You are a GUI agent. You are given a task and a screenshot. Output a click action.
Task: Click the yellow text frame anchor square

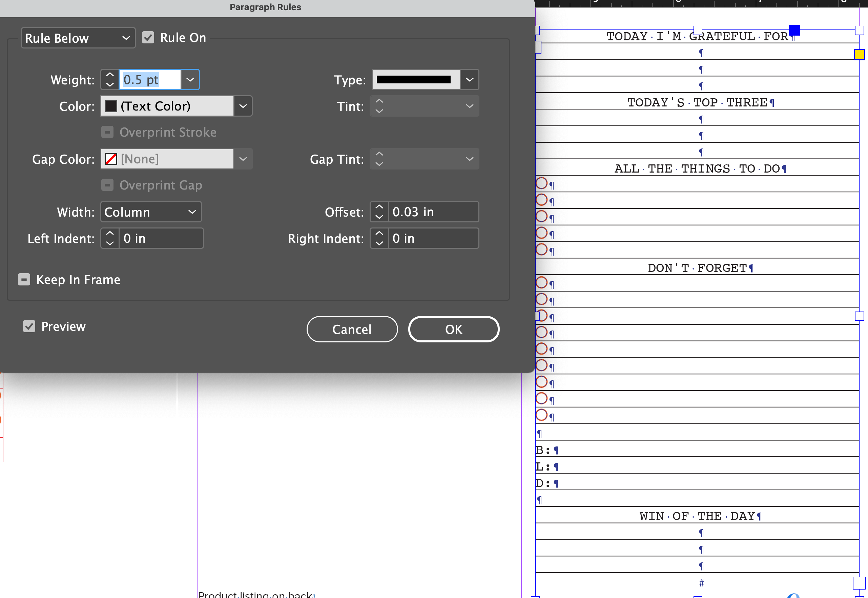tap(859, 55)
